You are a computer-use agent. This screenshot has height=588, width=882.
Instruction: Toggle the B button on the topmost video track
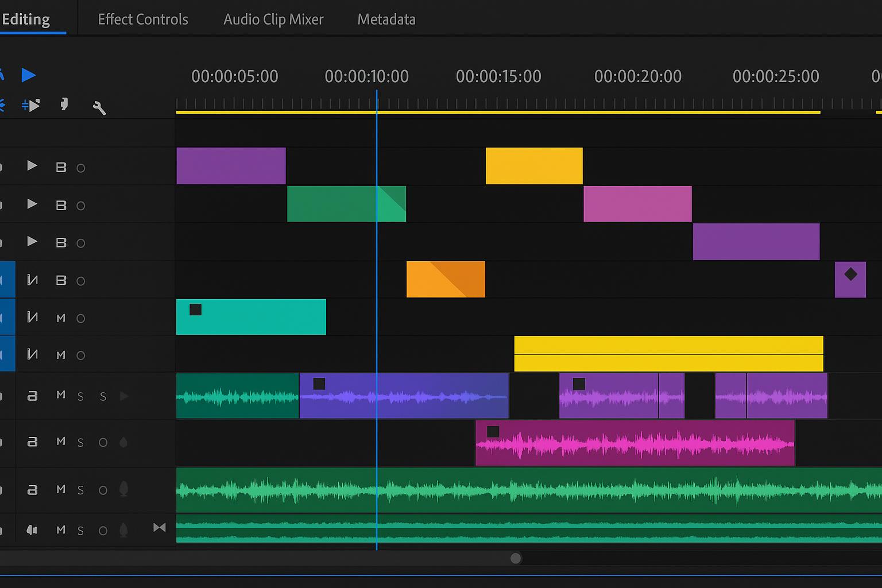(61, 168)
